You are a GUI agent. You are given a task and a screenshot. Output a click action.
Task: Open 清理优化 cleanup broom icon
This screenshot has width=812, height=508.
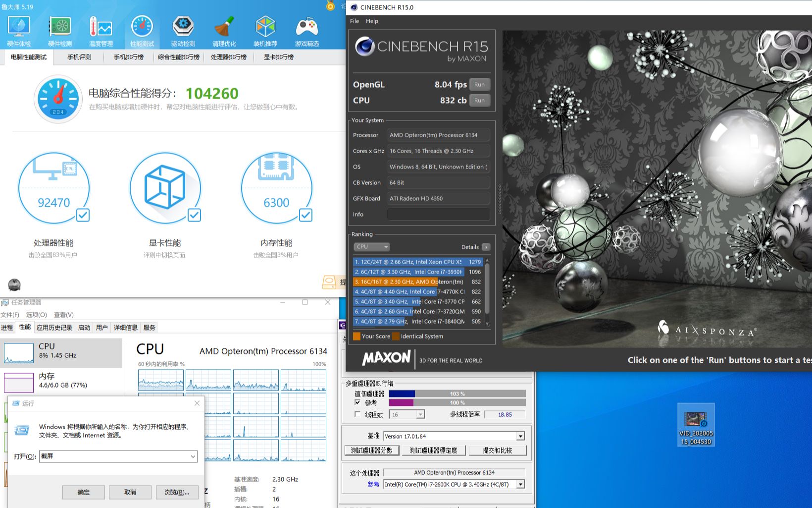pos(224,31)
